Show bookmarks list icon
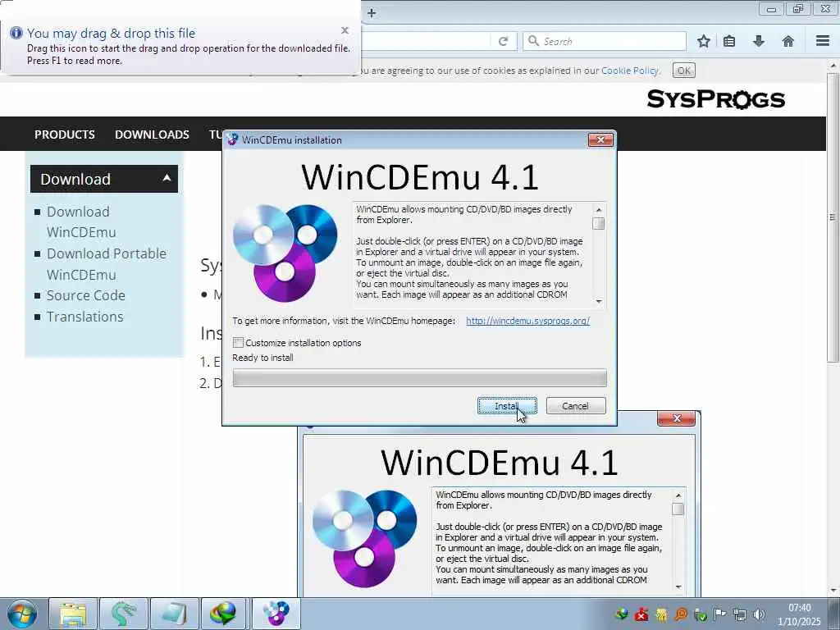 coord(729,41)
